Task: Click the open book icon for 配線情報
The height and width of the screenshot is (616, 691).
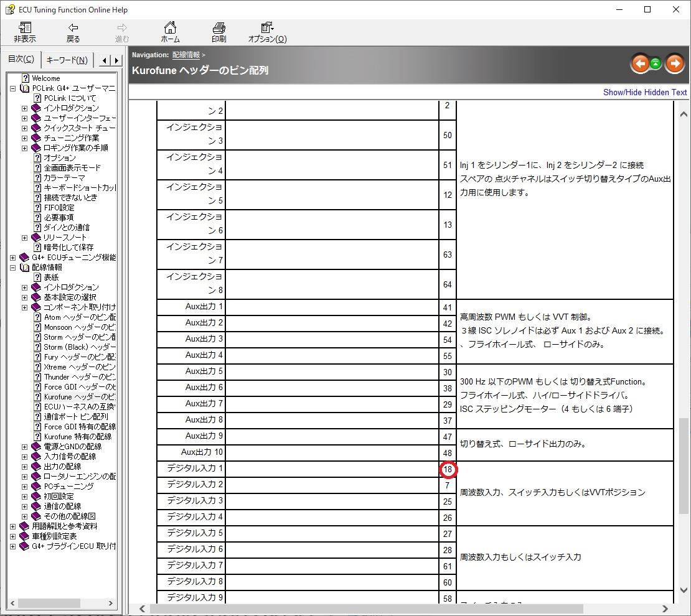Action: (25, 268)
